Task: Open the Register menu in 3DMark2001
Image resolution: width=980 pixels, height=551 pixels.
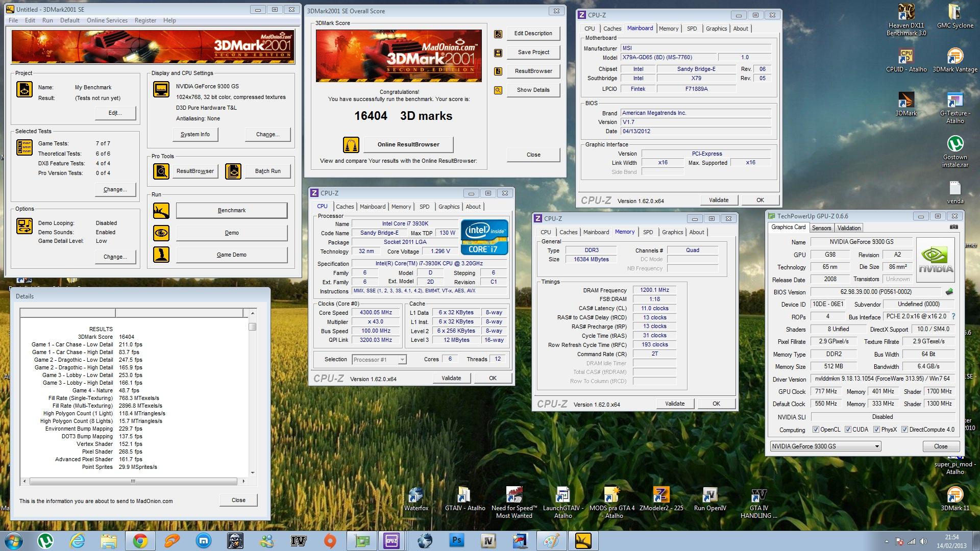Action: [145, 20]
